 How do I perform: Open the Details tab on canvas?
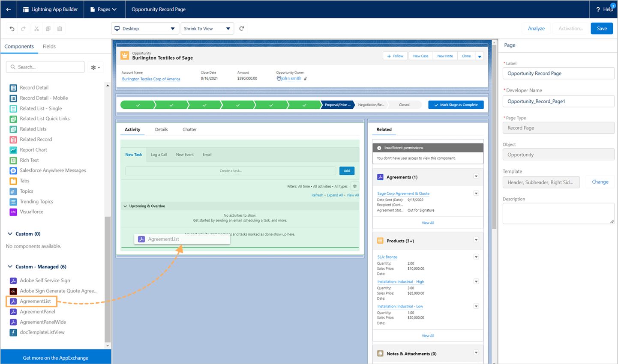(162, 129)
